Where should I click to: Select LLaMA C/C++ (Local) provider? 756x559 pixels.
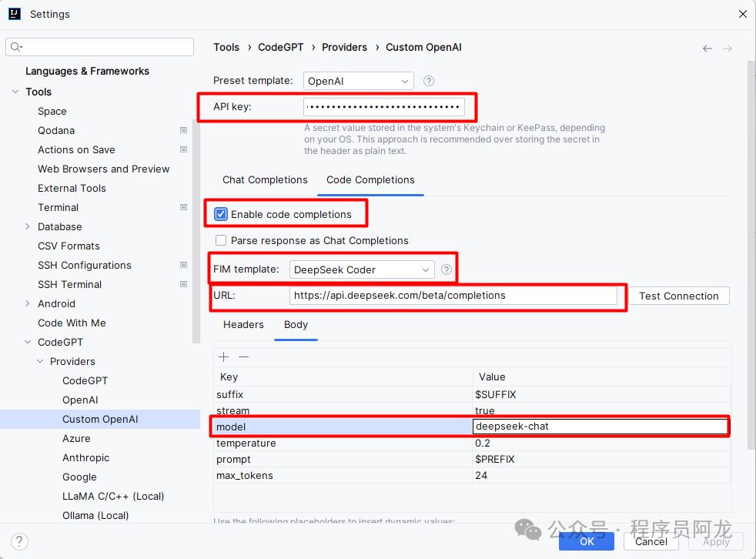113,497
